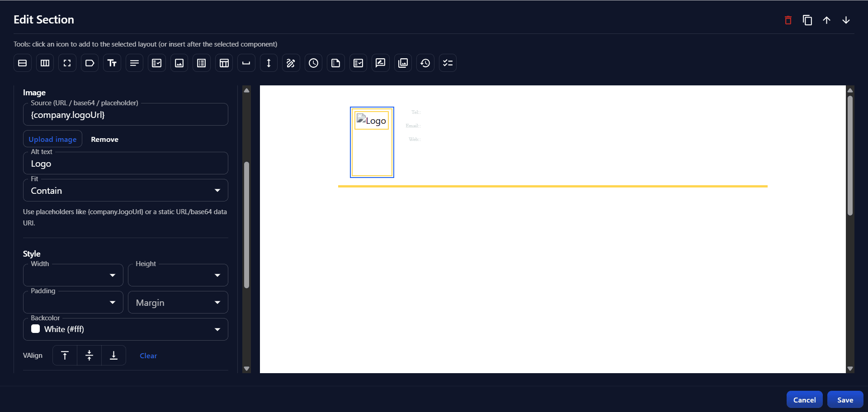Image resolution: width=868 pixels, height=412 pixels.
Task: Insert a signature component
Action: tap(291, 63)
